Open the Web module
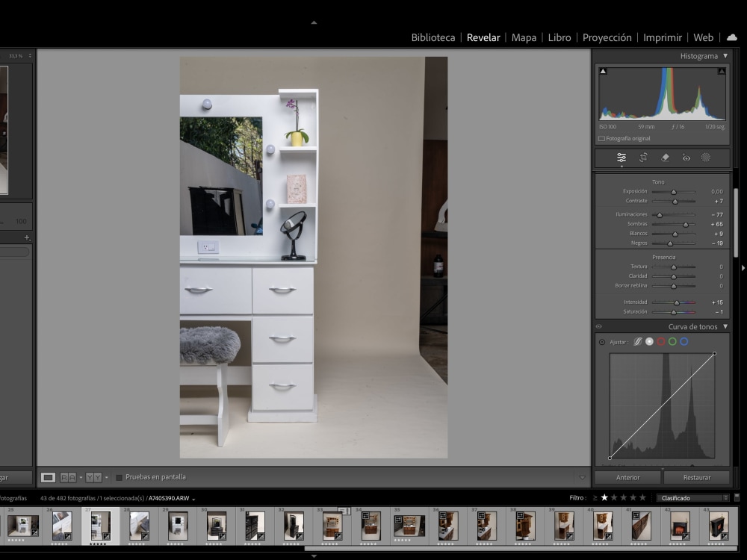Image resolution: width=747 pixels, height=560 pixels. (x=703, y=37)
